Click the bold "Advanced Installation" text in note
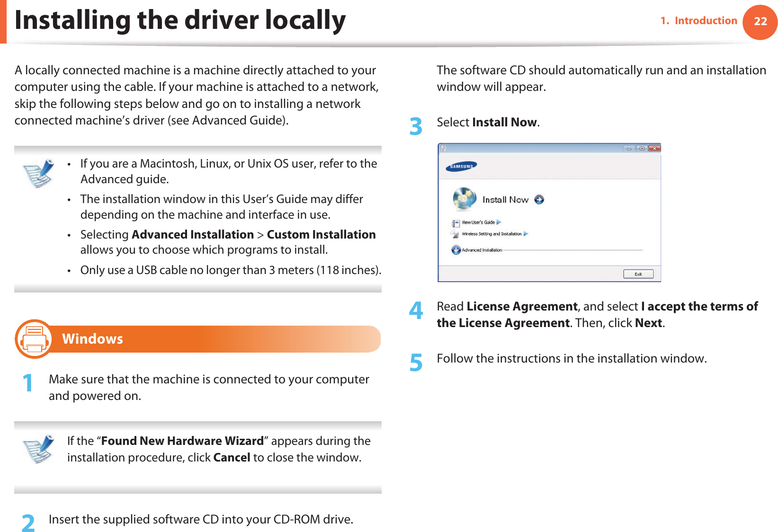 [193, 234]
